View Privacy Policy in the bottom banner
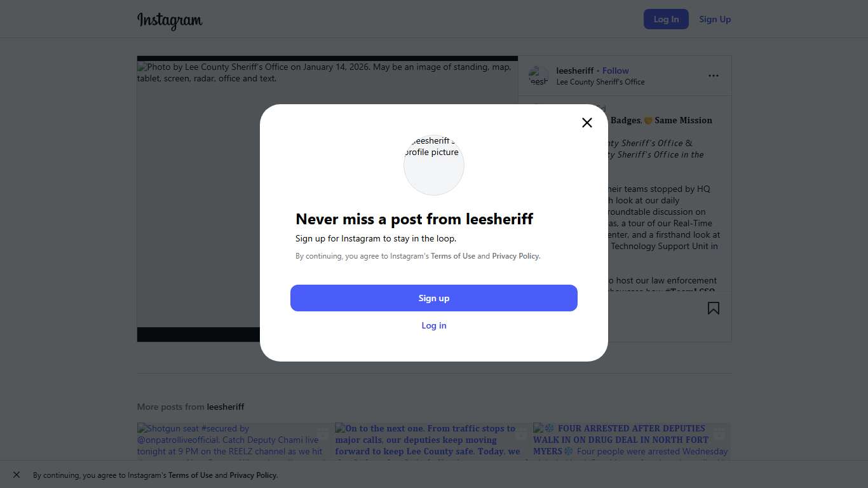868x488 pixels. click(253, 475)
